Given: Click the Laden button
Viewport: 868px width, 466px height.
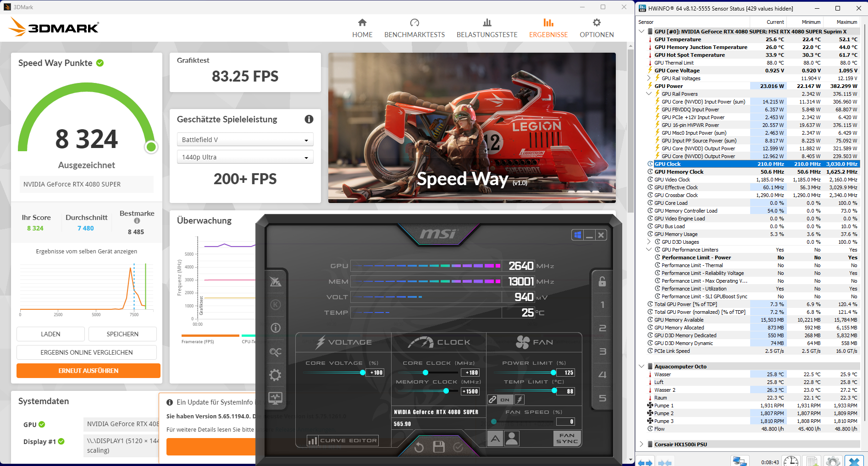Looking at the screenshot, I should coord(50,334).
